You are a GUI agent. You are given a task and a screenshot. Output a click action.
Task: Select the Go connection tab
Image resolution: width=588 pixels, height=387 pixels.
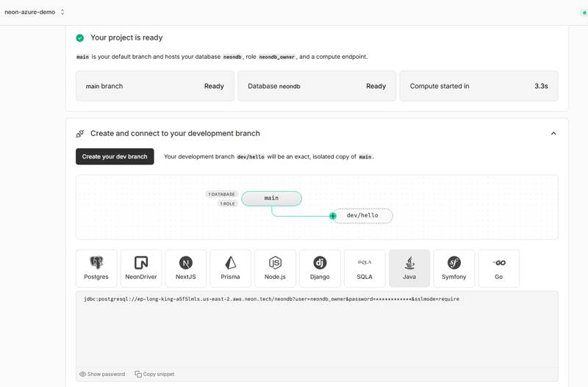click(x=499, y=269)
